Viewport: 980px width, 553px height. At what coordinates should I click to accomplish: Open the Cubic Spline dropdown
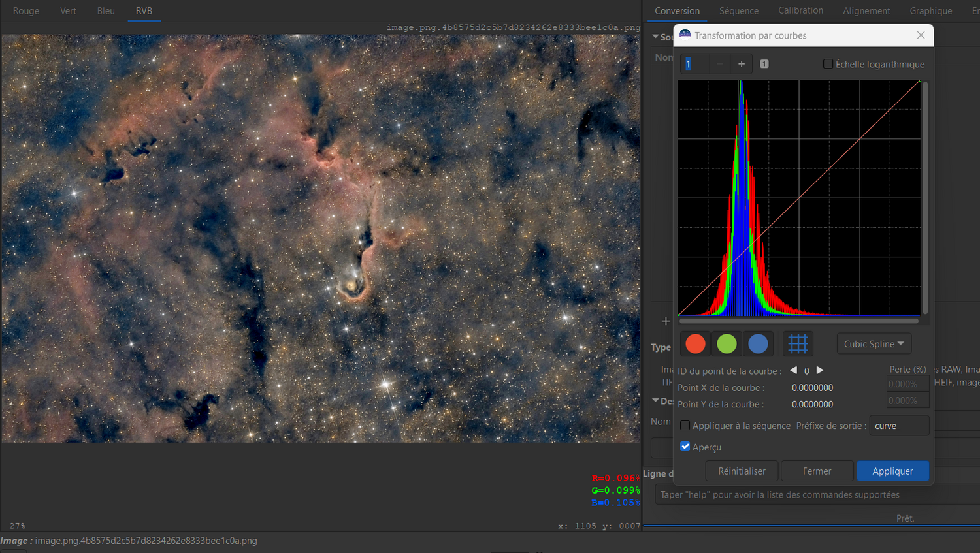pyautogui.click(x=874, y=344)
